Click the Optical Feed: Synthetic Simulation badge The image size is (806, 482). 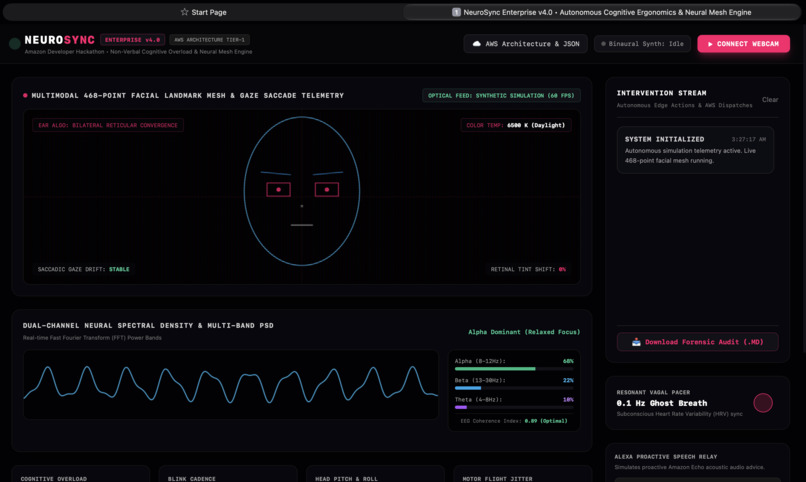tap(501, 96)
